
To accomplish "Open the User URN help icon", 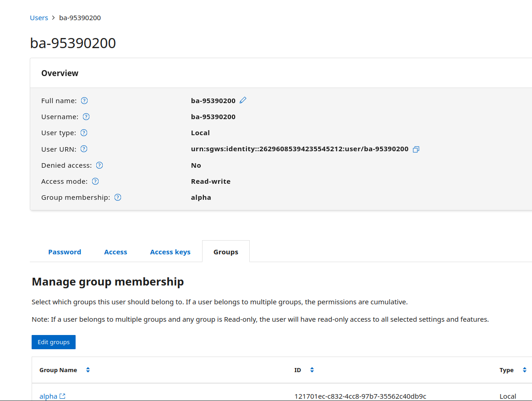I will (x=84, y=149).
